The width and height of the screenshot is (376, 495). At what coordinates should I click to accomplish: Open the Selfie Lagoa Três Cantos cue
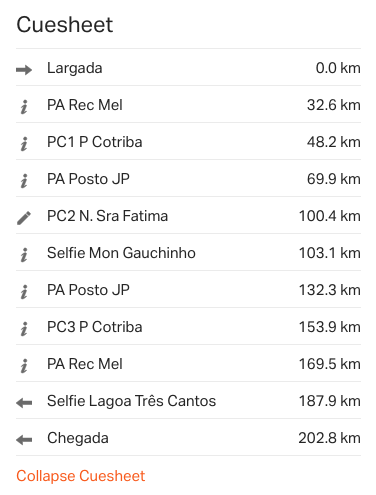pyautogui.click(x=188, y=400)
